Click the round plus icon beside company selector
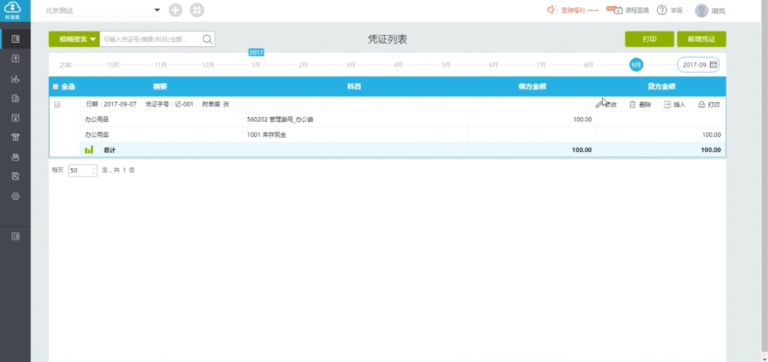Screen dimensions: 768x362 pyautogui.click(x=175, y=10)
